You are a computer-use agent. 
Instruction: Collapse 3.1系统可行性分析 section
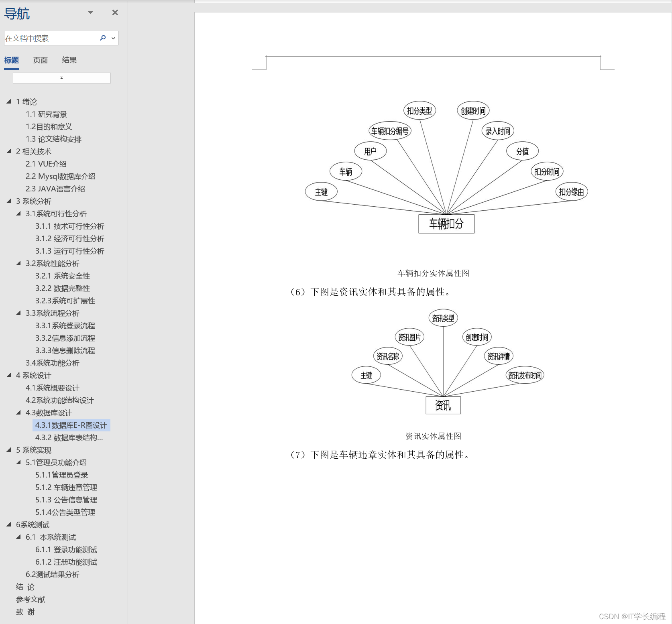[18, 213]
